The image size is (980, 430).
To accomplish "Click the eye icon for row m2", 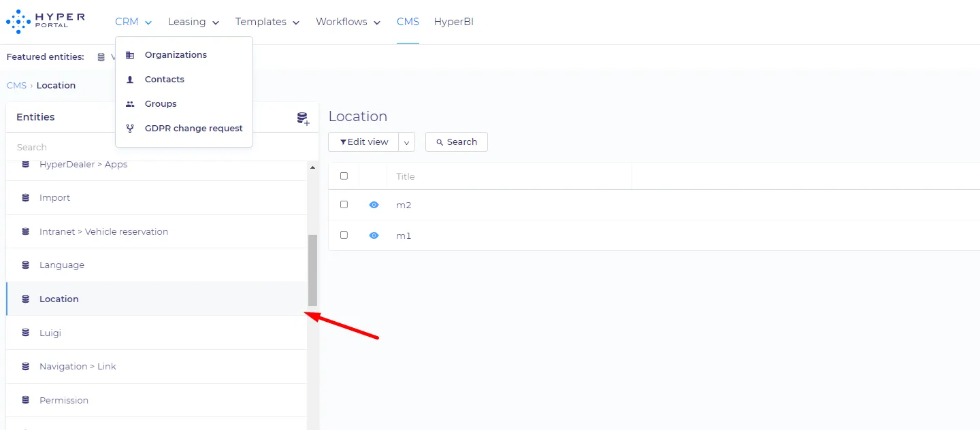I will tap(374, 205).
